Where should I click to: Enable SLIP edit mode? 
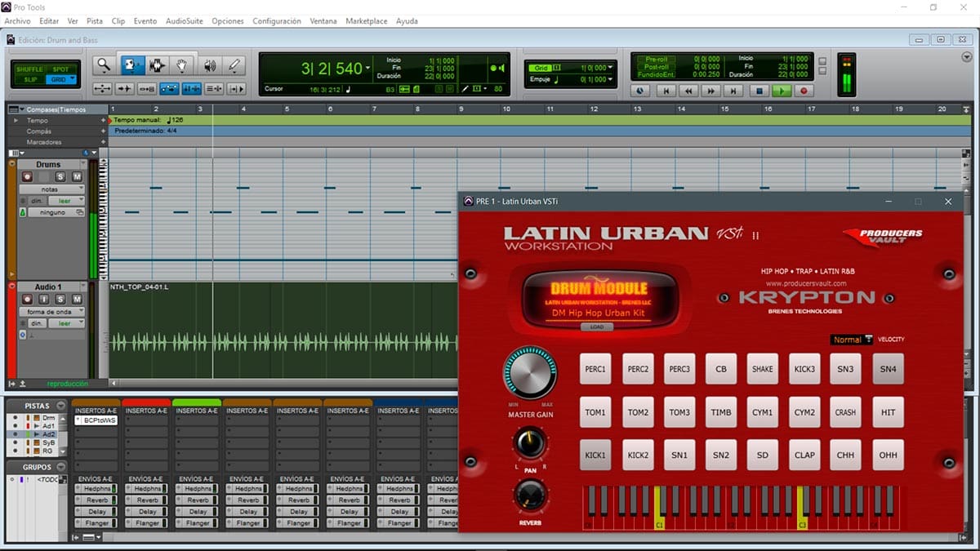pos(29,79)
